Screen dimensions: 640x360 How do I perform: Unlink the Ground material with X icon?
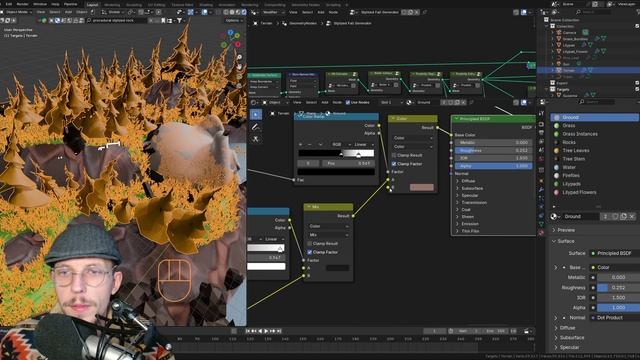coord(632,216)
